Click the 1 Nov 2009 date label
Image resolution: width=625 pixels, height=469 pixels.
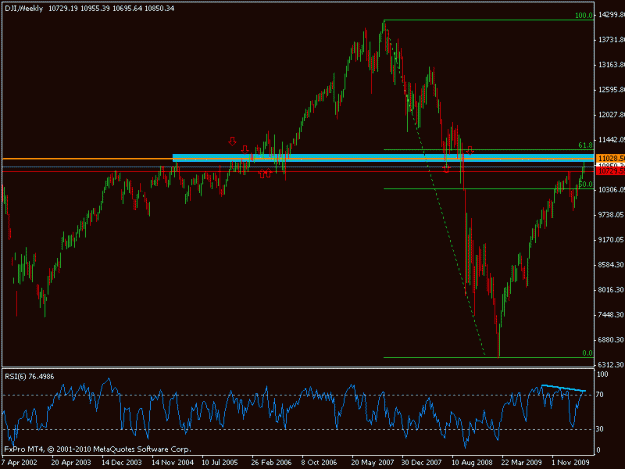(570, 462)
